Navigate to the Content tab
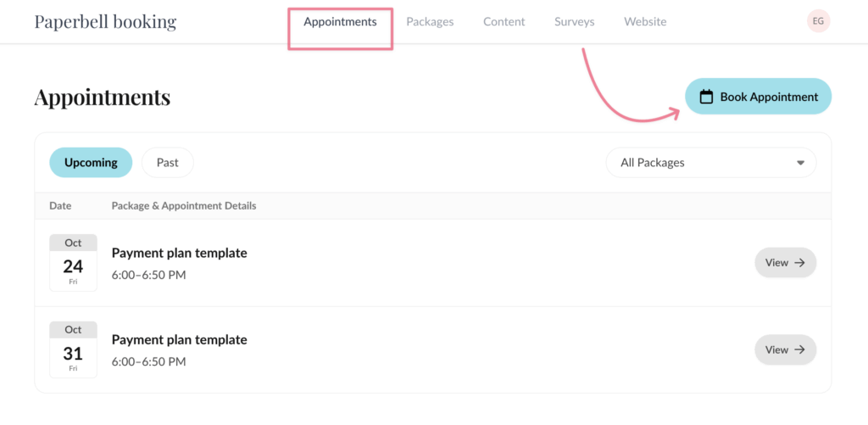The height and width of the screenshot is (425, 868). (x=504, y=22)
